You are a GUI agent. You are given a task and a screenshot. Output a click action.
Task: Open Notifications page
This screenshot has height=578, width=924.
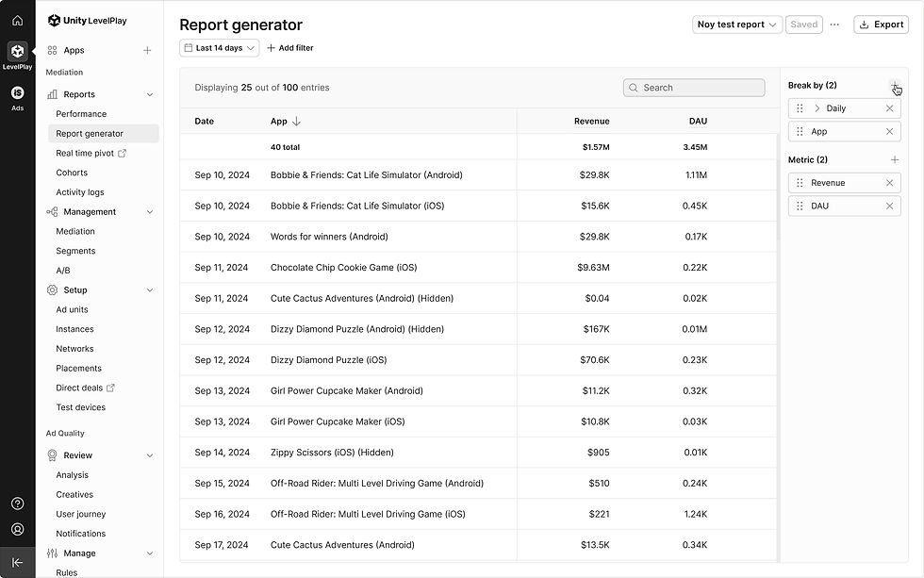click(x=81, y=534)
